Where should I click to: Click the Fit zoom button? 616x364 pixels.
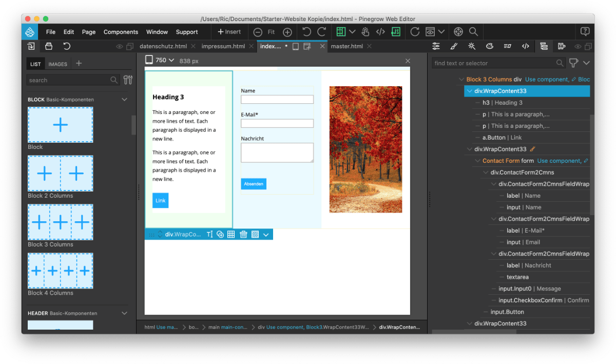coord(272,32)
